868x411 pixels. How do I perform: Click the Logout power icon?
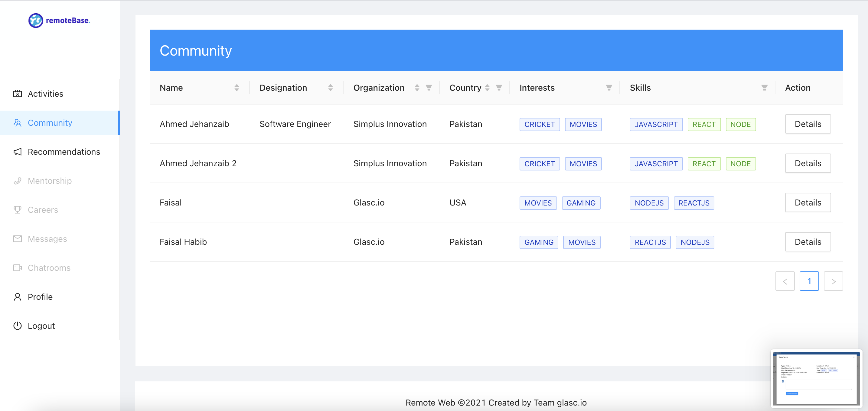pos(18,325)
